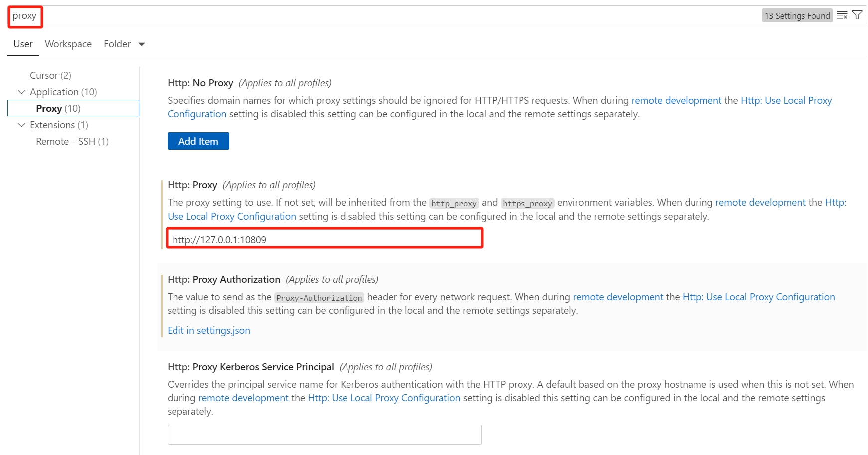Select Cursor (2) in settings tree
The image size is (868, 455).
tap(50, 75)
